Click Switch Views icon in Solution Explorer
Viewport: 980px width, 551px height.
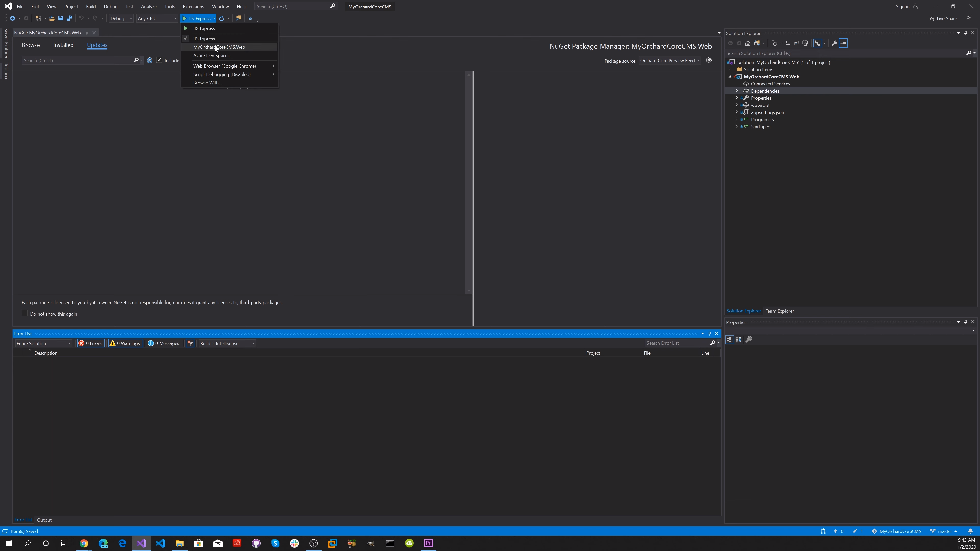tap(757, 43)
